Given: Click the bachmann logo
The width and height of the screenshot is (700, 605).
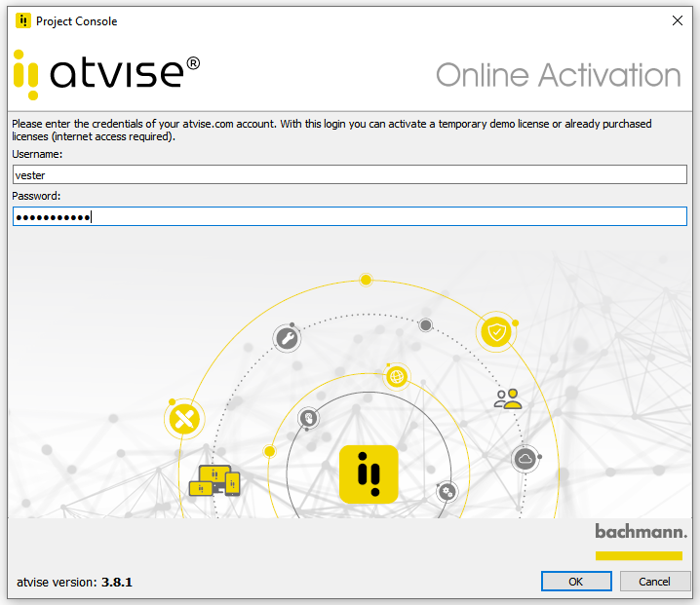Looking at the screenshot, I should click(x=641, y=542).
